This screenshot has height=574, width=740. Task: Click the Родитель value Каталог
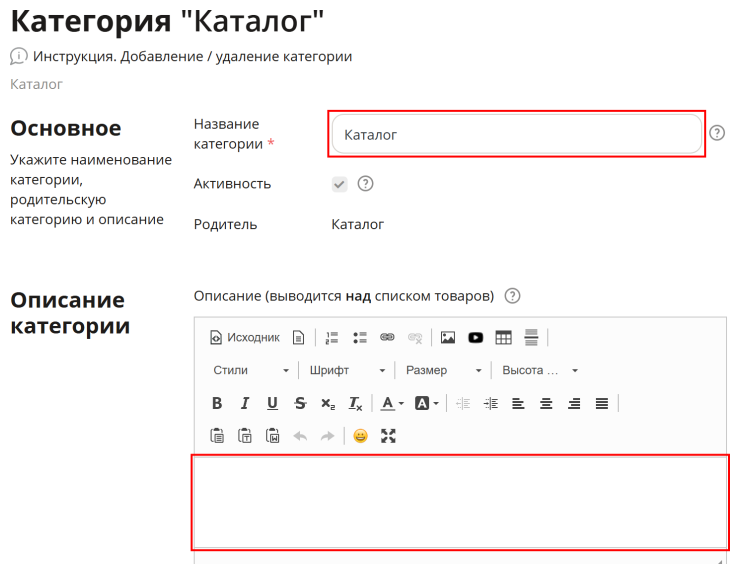[357, 224]
